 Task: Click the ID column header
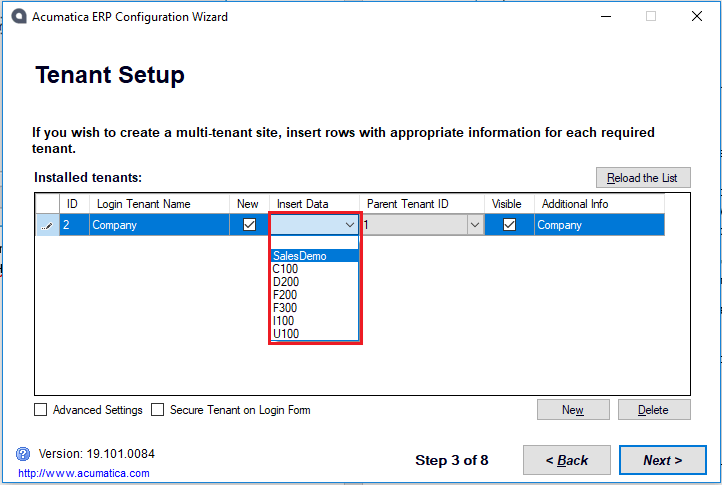coord(74,204)
